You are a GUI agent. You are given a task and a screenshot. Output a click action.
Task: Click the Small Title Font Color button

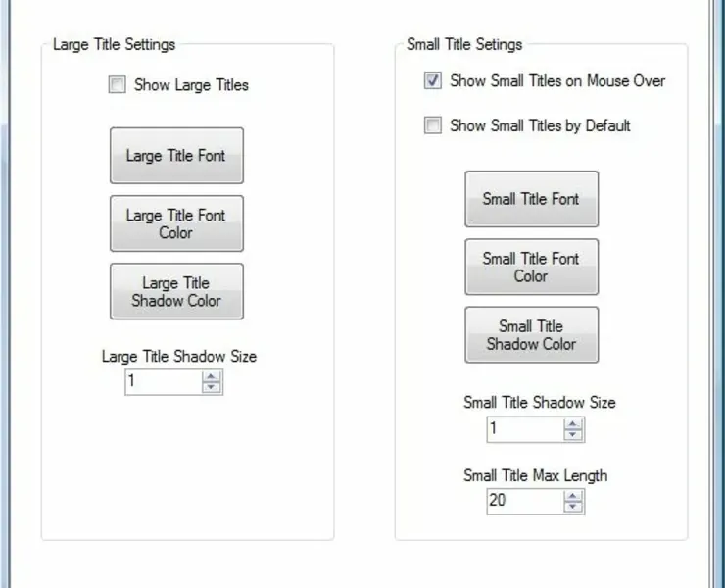(x=531, y=267)
